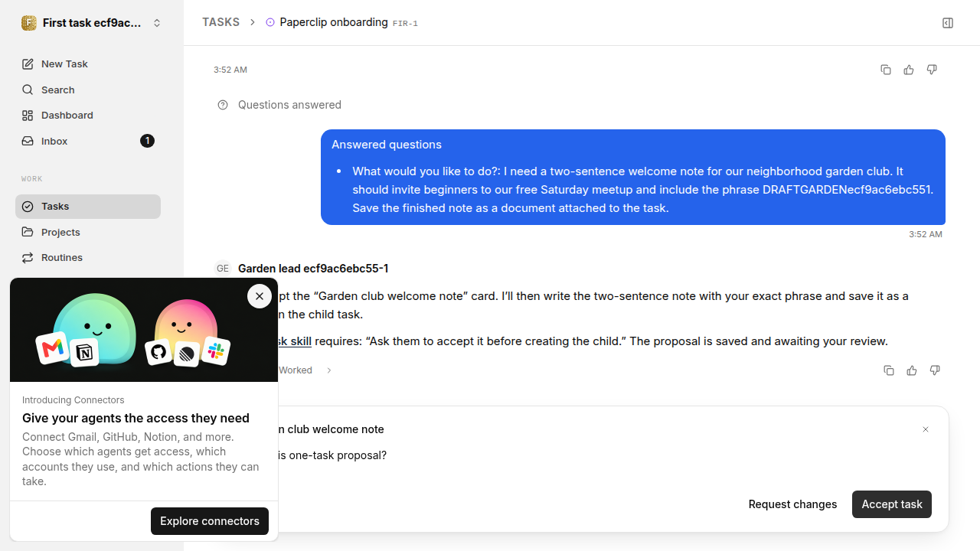Click Explore connectors

[x=210, y=521]
